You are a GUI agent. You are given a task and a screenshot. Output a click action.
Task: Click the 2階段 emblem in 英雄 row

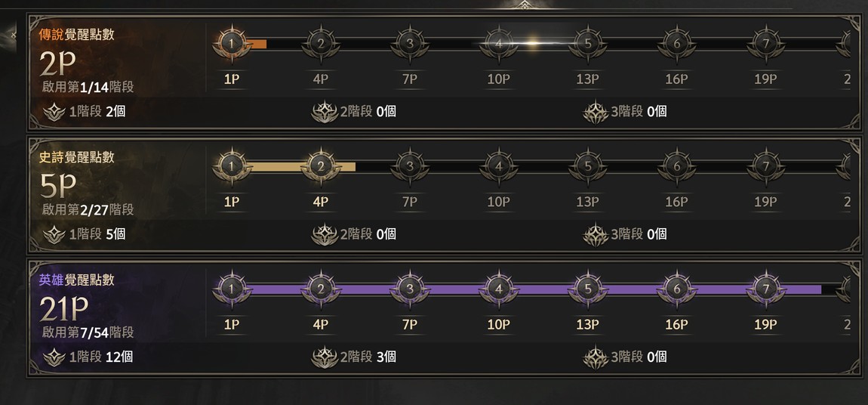coord(325,357)
